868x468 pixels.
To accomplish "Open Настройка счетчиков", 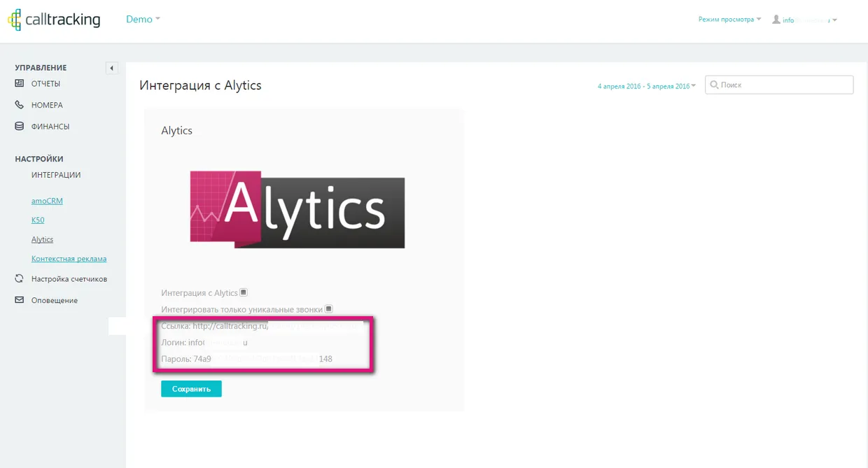I will point(69,279).
